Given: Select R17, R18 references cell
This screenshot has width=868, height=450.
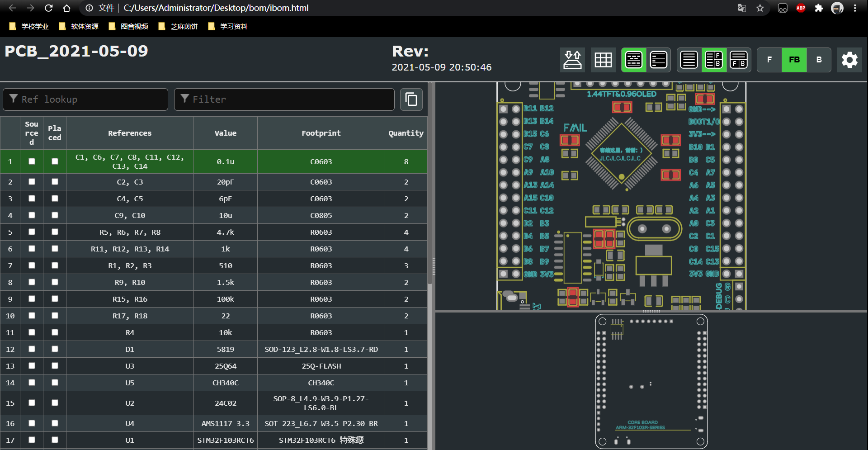Looking at the screenshot, I should (130, 316).
